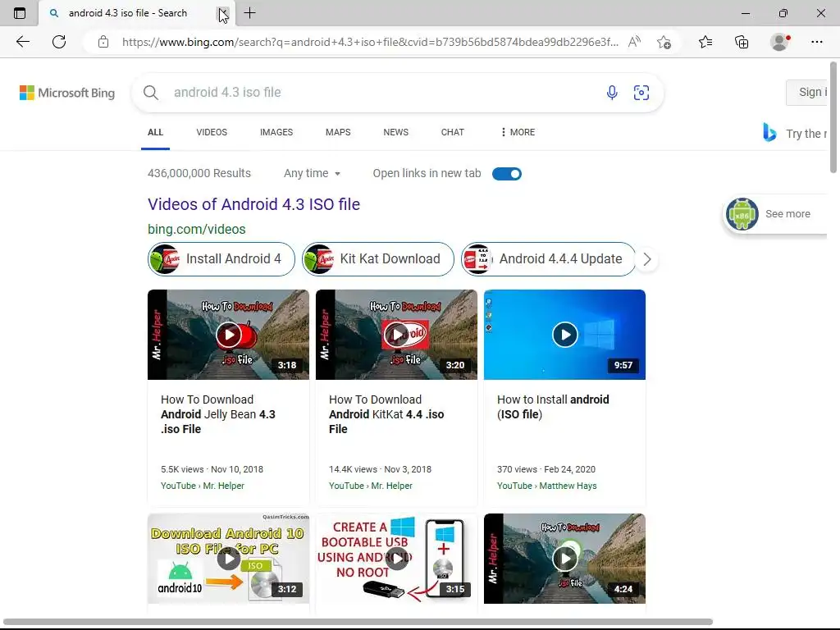Open the Collections panel
Viewport: 840px width, 630px height.
point(742,42)
